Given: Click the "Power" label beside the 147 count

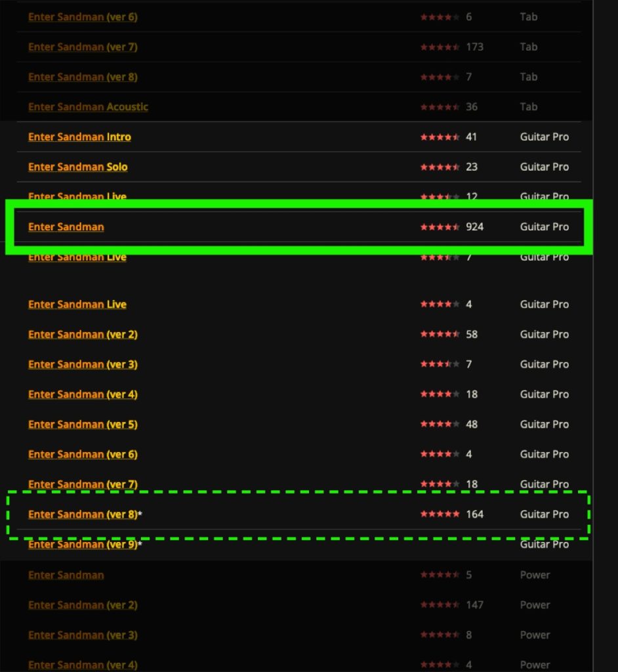Looking at the screenshot, I should point(535,604).
